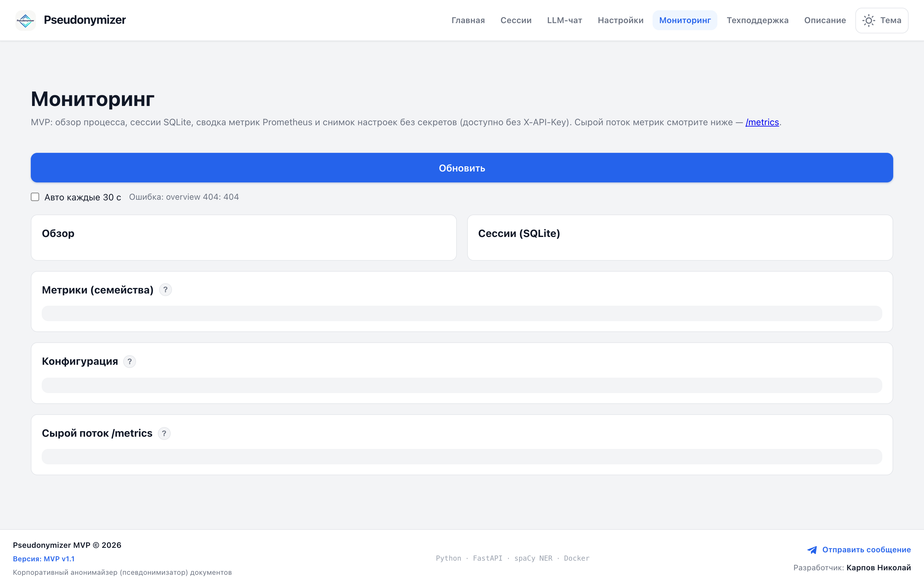This screenshot has width=924, height=578.
Task: Click the empty Сырой поток output box
Action: [462, 457]
